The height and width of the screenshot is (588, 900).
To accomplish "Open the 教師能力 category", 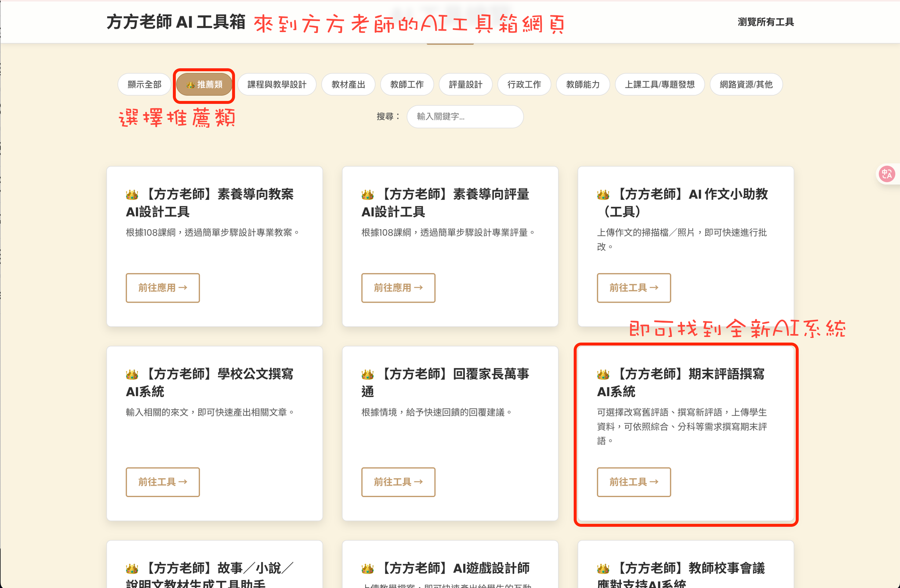I will coord(583,84).
